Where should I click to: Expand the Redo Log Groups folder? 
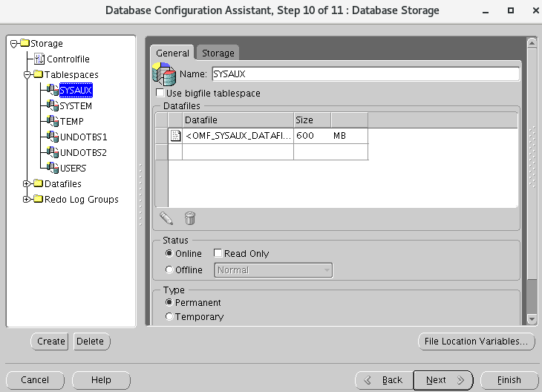[27, 200]
